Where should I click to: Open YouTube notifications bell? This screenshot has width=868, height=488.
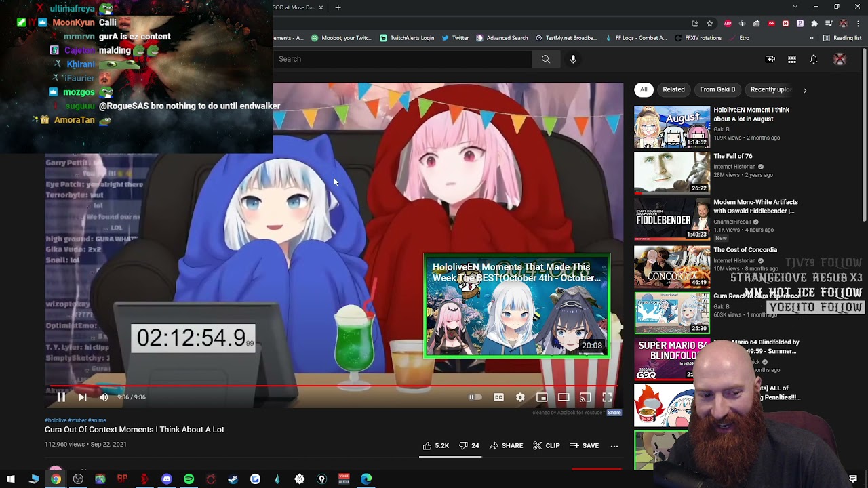pyautogui.click(x=814, y=60)
